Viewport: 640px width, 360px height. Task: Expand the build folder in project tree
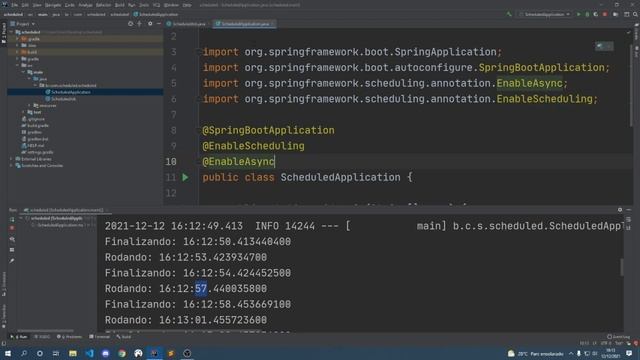click(18, 52)
